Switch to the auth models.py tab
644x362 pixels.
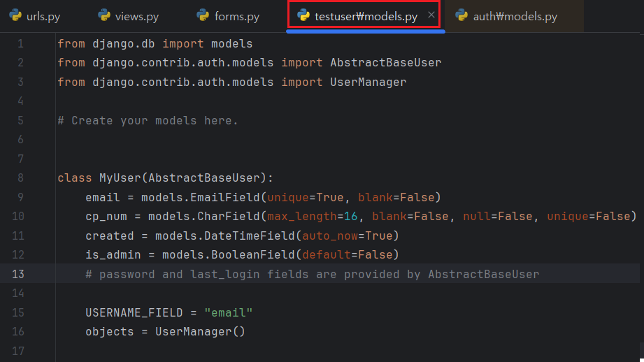[x=515, y=16]
